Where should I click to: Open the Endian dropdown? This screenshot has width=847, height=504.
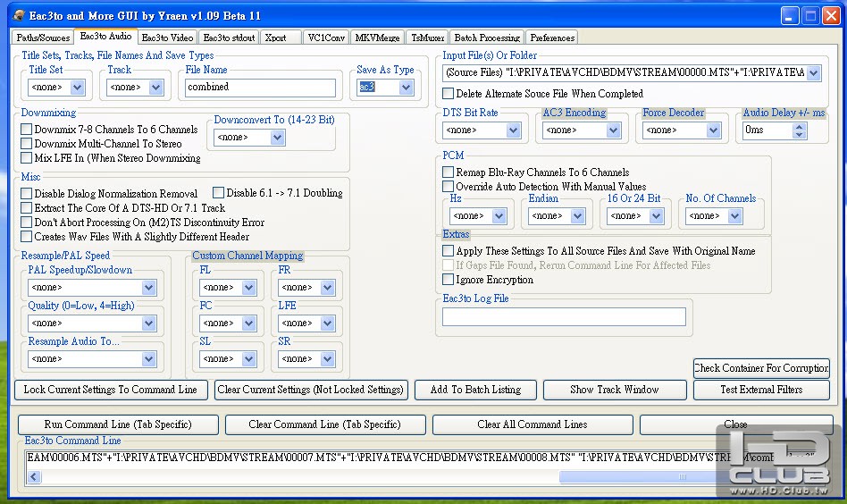tap(577, 216)
